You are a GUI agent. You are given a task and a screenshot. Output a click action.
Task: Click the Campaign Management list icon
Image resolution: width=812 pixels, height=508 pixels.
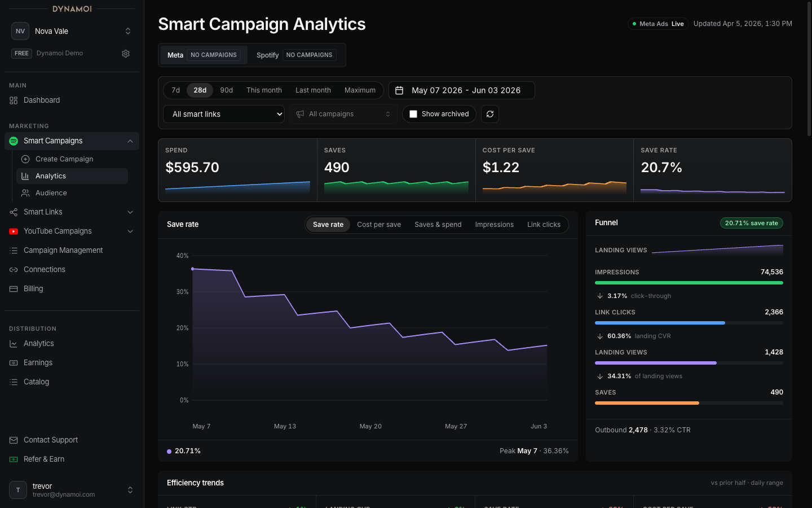(14, 251)
